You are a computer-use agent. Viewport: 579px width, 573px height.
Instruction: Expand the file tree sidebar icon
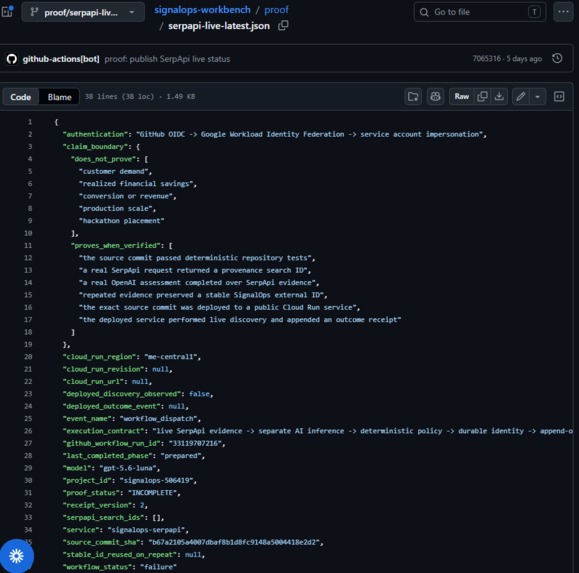tap(7, 12)
